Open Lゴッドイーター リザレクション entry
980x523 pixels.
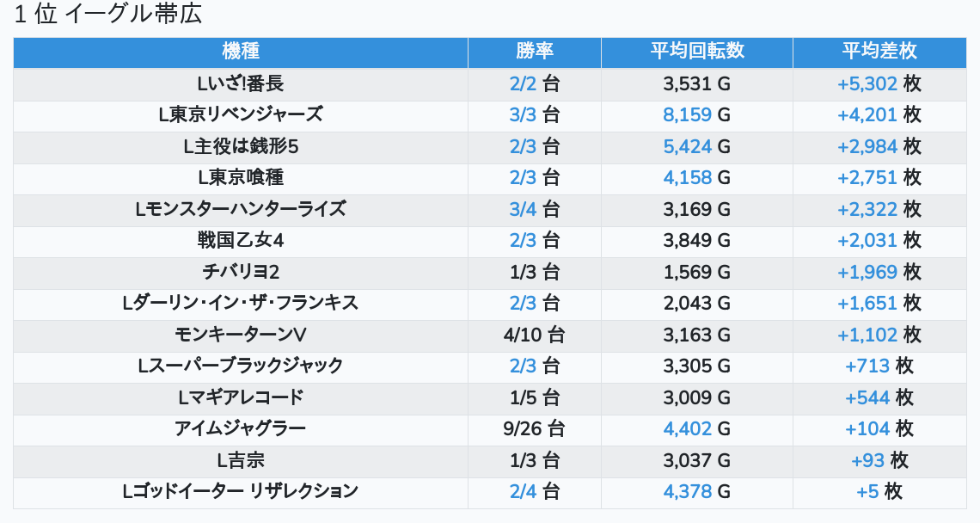(241, 491)
